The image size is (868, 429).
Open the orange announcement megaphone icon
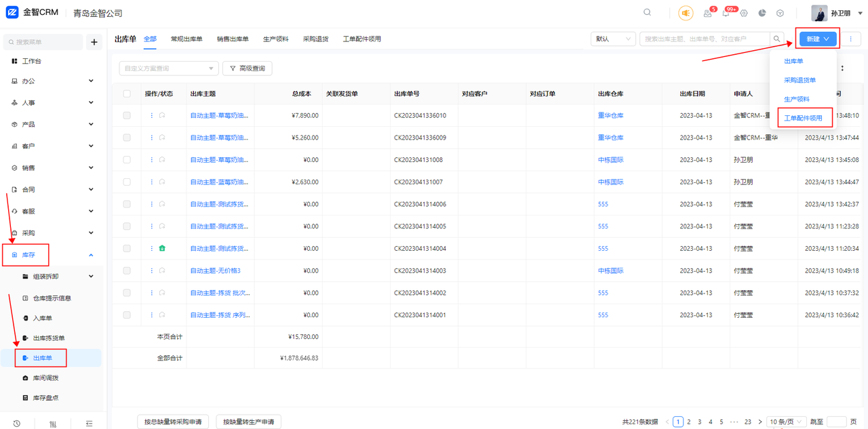(x=686, y=13)
